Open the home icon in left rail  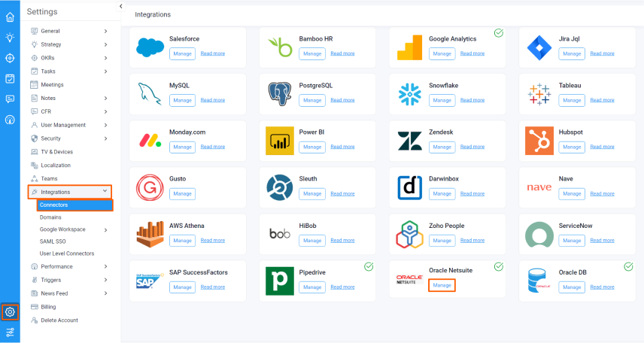[10, 17]
